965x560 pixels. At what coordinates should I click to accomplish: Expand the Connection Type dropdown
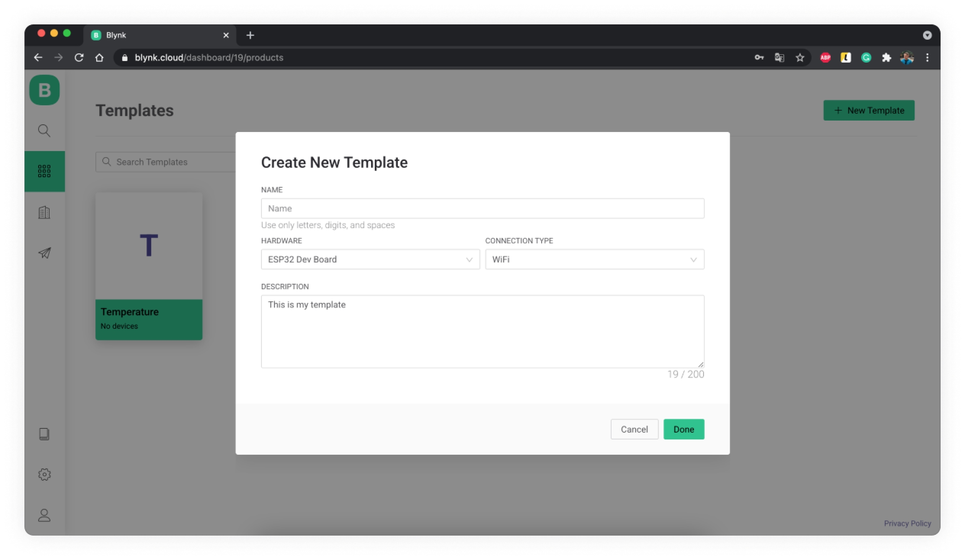594,259
